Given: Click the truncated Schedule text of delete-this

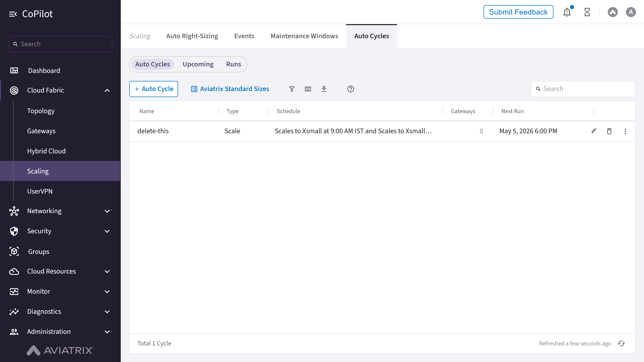Looking at the screenshot, I should [x=353, y=131].
